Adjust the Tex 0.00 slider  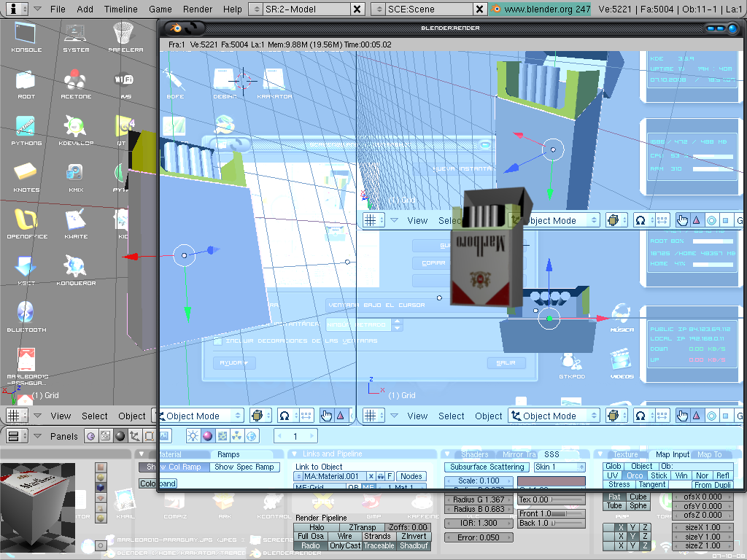point(551,499)
